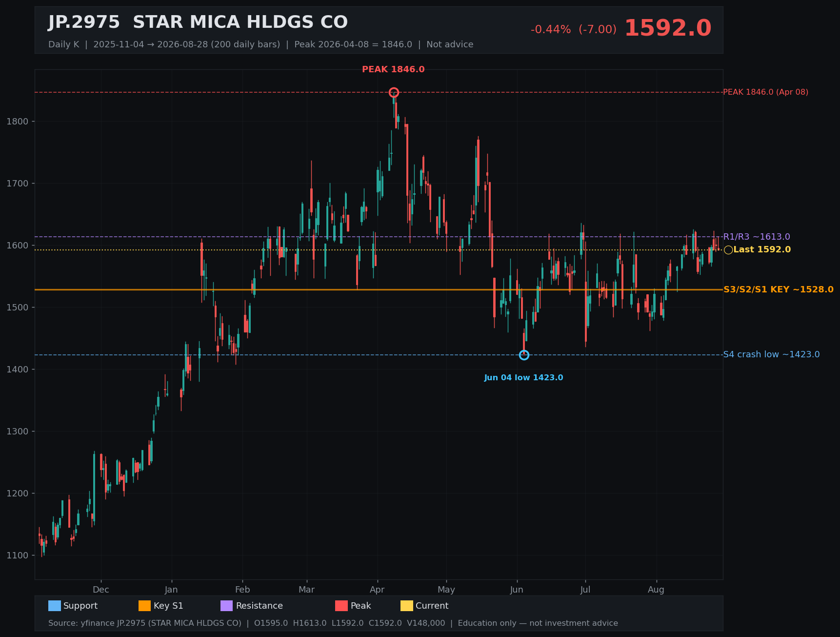Click the yellow circle marker beside Last 1592.0
This screenshot has width=840, height=637.
pyautogui.click(x=728, y=250)
